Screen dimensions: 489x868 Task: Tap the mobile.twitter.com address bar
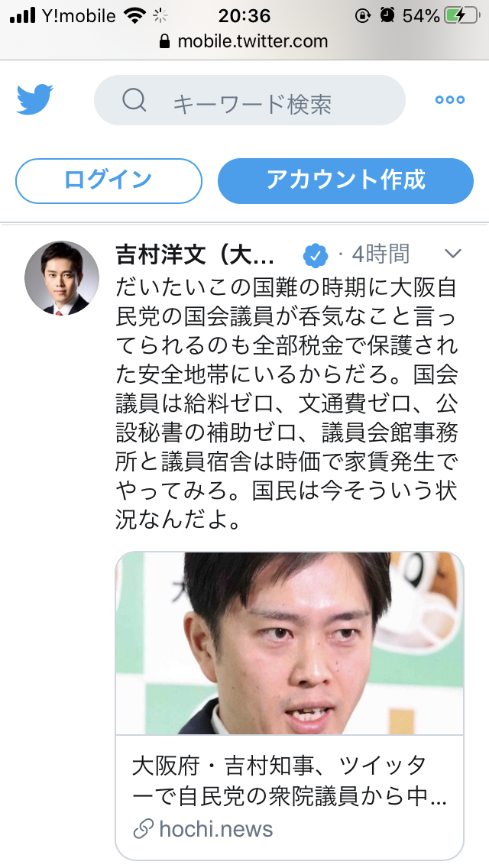[x=244, y=41]
